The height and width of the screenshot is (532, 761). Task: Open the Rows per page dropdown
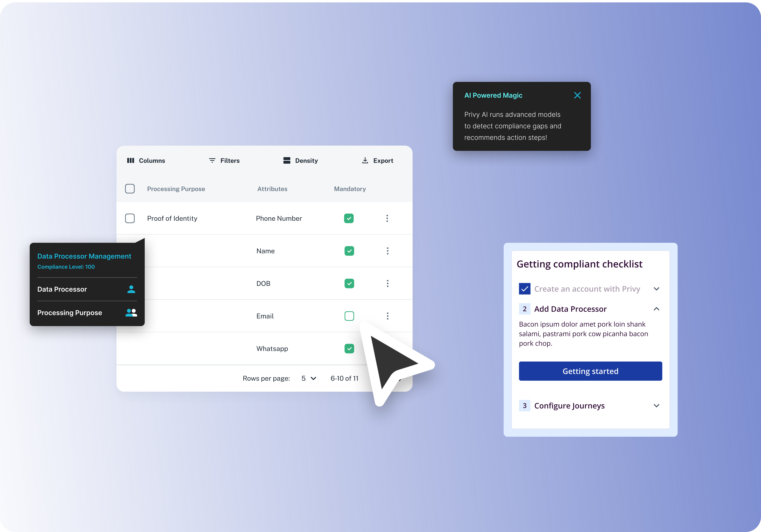(x=309, y=378)
